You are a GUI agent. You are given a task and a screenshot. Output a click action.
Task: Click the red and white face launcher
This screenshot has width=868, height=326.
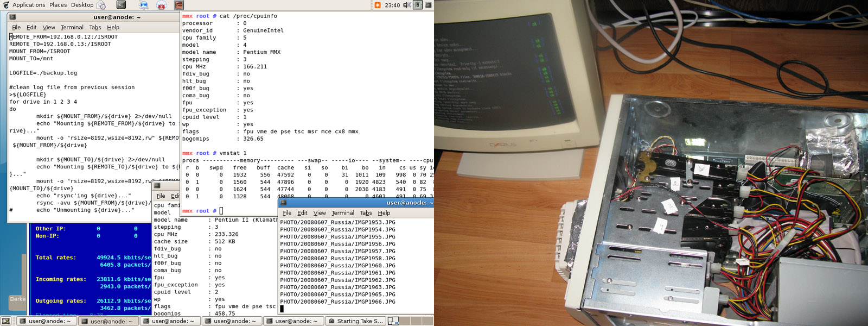(161, 5)
